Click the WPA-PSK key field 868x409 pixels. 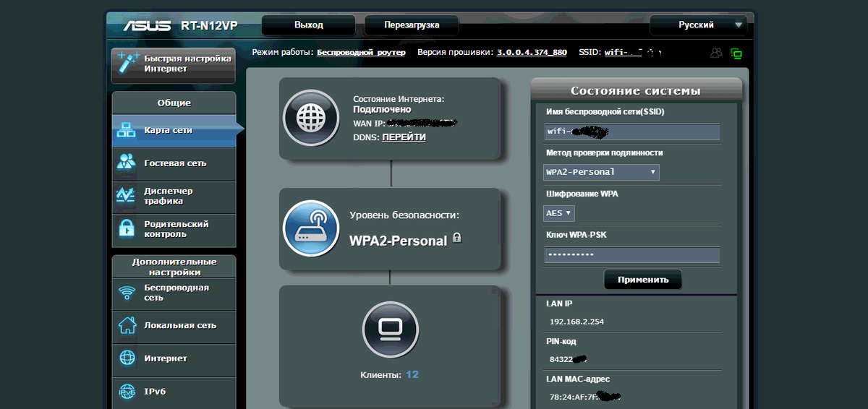631,255
